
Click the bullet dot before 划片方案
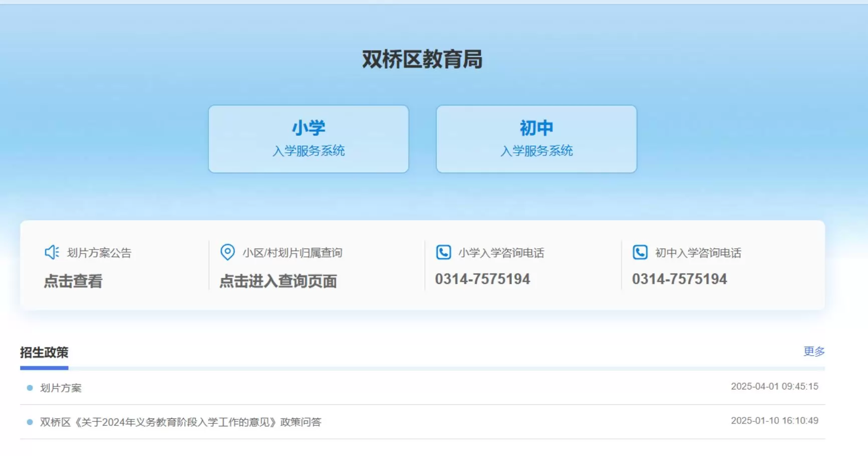30,388
